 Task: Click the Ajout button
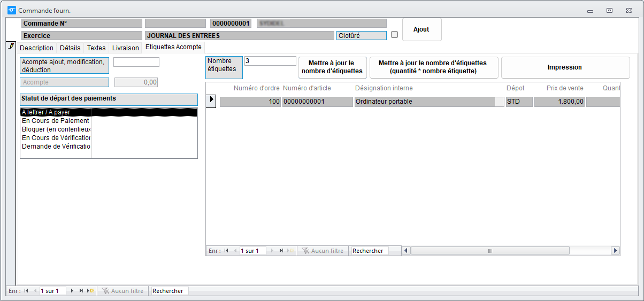point(421,29)
